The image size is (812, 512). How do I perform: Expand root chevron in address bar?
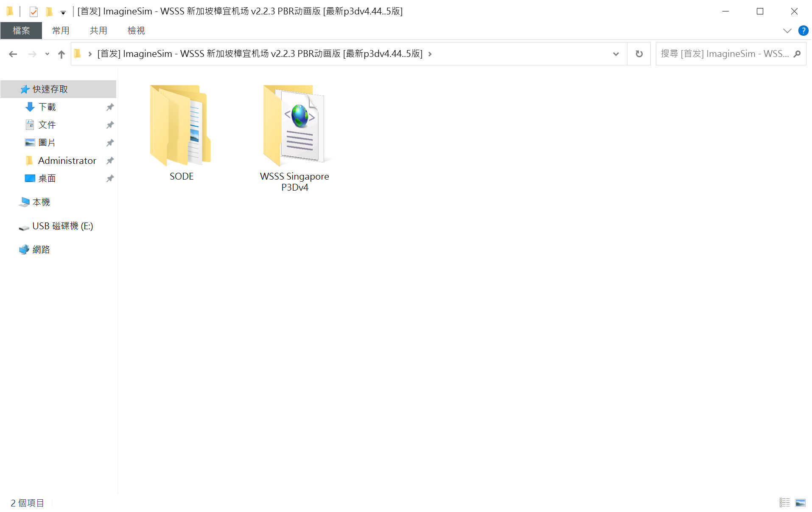[x=90, y=54]
